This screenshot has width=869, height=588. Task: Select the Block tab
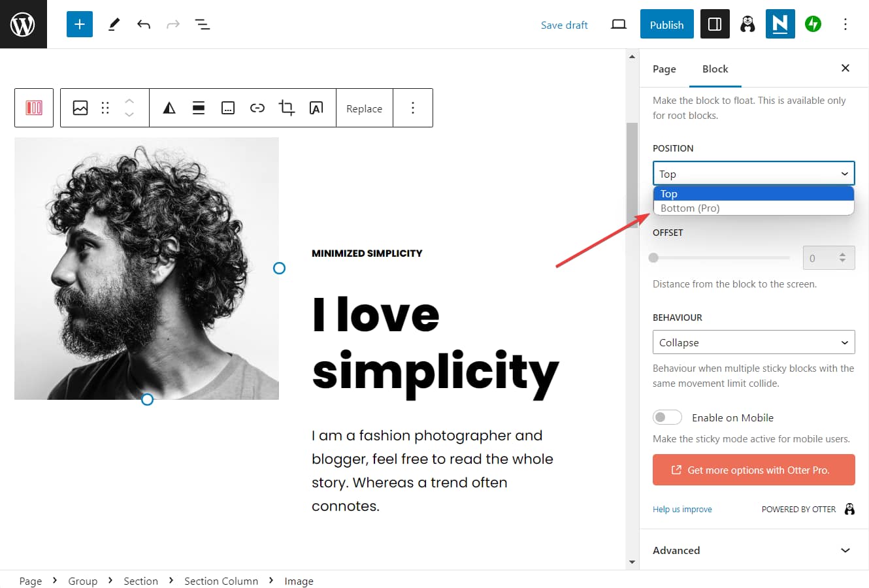715,69
